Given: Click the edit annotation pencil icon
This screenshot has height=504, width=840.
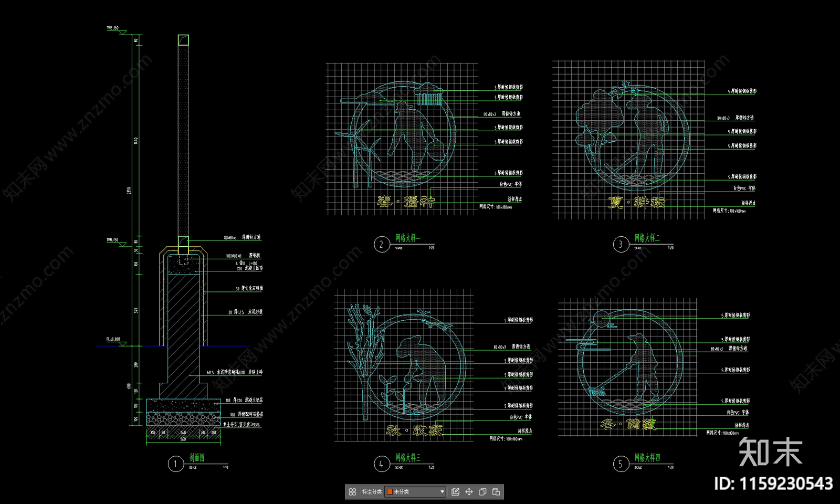Looking at the screenshot, I should pos(455,492).
